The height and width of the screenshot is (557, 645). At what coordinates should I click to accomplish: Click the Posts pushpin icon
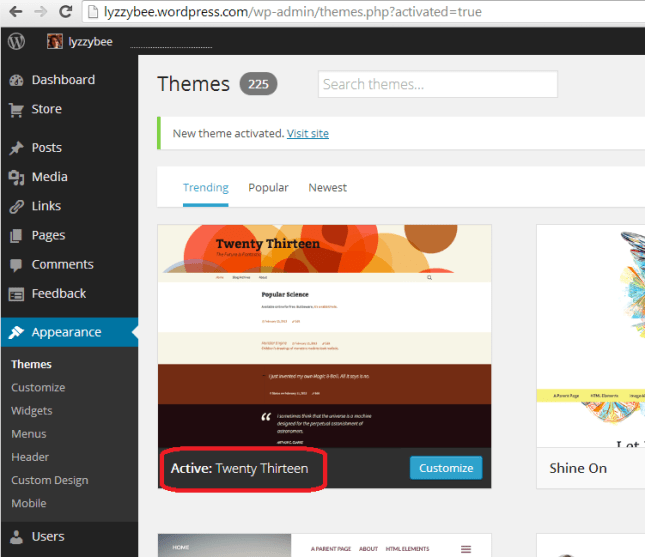click(x=16, y=148)
